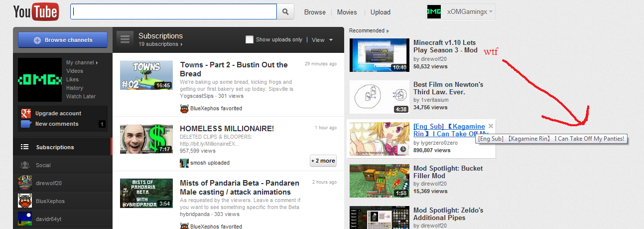Click the Minecraft v1.10 10:40 thumbnail
The image size is (644, 229).
pos(380,55)
